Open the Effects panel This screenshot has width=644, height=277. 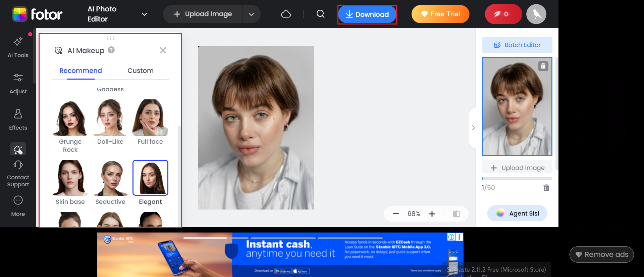[x=18, y=120]
